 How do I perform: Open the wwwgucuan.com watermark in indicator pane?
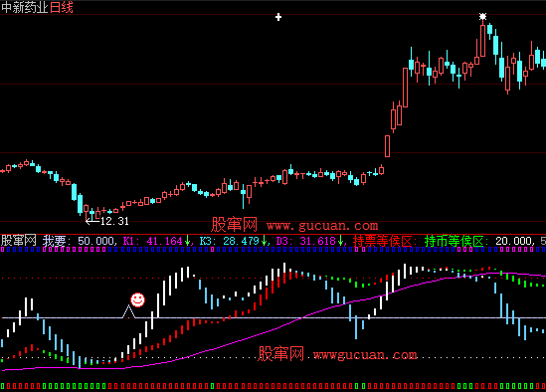(365, 355)
